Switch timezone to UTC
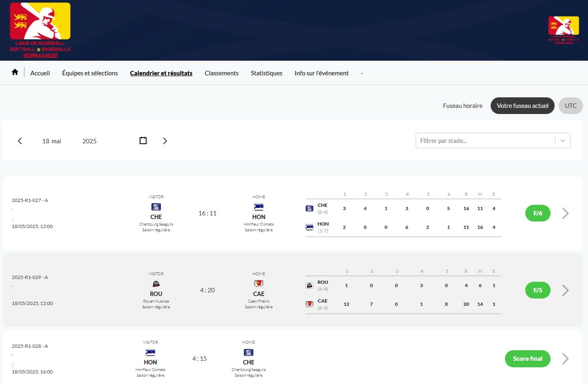The image size is (588, 384). pyautogui.click(x=570, y=106)
